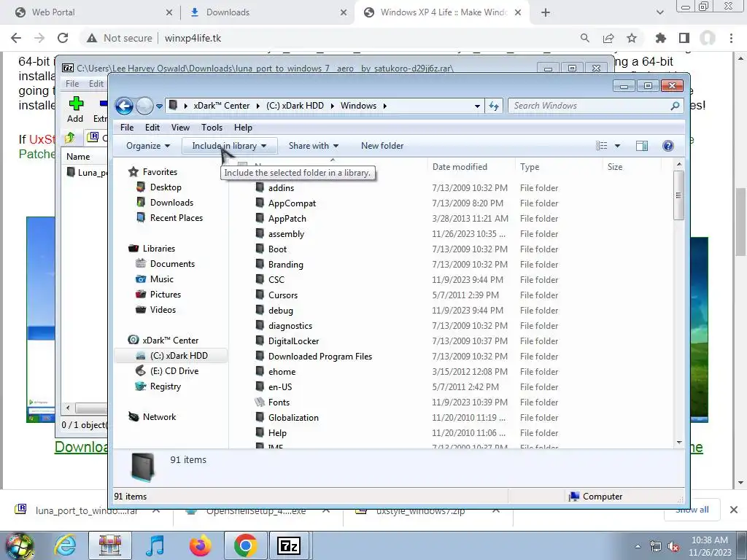The image size is (747, 560).
Task: Click the Pictures library icon
Action: (x=141, y=295)
